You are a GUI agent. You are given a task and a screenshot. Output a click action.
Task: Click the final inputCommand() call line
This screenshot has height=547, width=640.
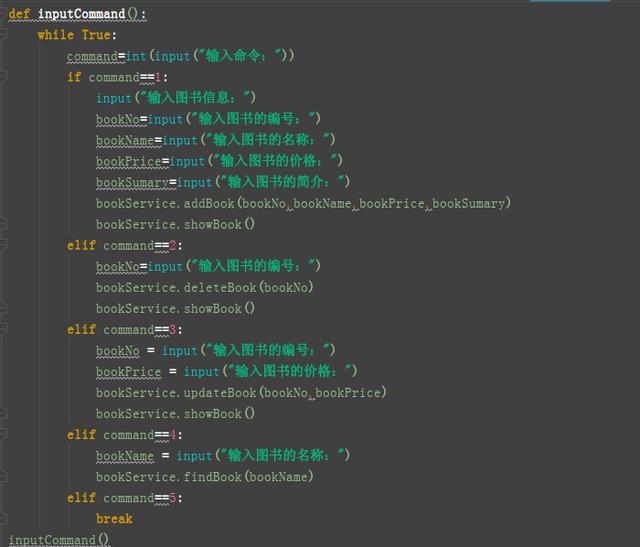point(59,540)
